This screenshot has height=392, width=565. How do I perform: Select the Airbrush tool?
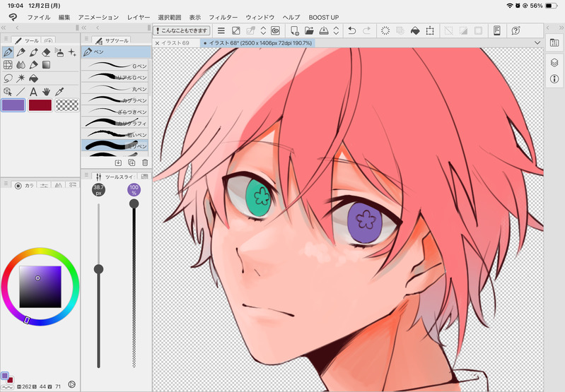pos(59,52)
